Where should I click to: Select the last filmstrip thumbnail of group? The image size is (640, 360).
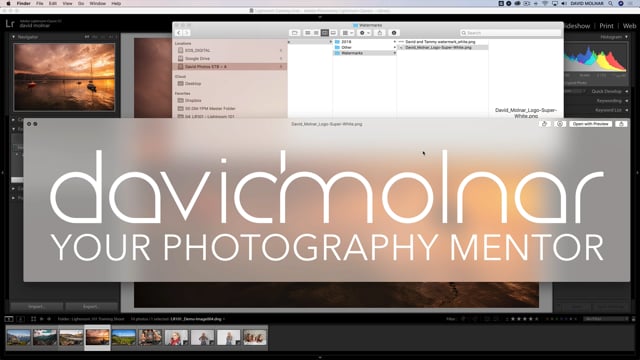pos(255,338)
